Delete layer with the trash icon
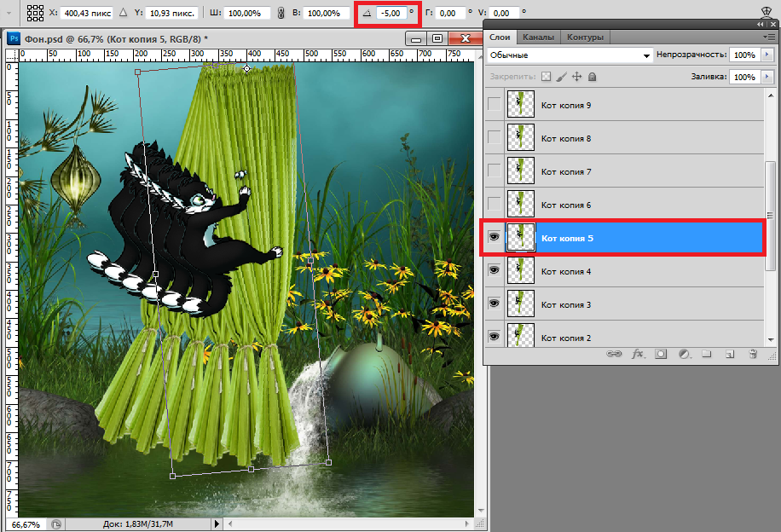Image resolution: width=781 pixels, height=532 pixels. pyautogui.click(x=752, y=353)
